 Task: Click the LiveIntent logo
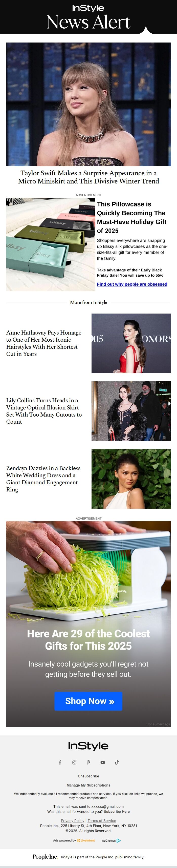(86, 840)
